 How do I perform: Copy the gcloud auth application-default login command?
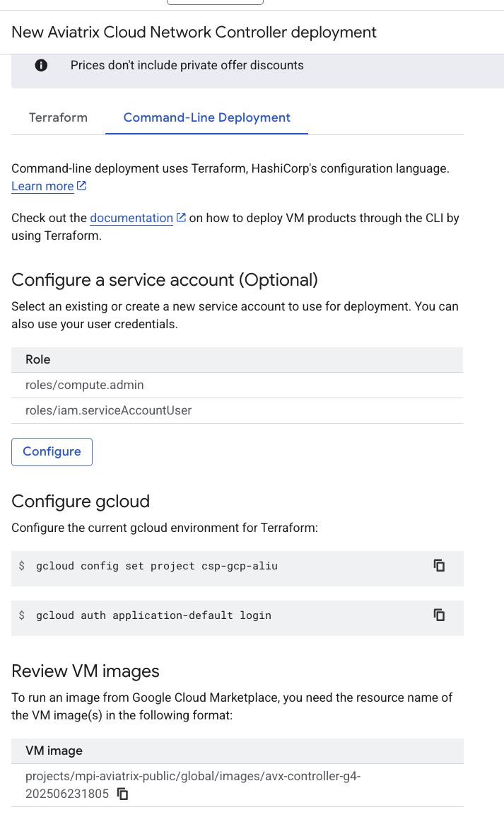[439, 615]
